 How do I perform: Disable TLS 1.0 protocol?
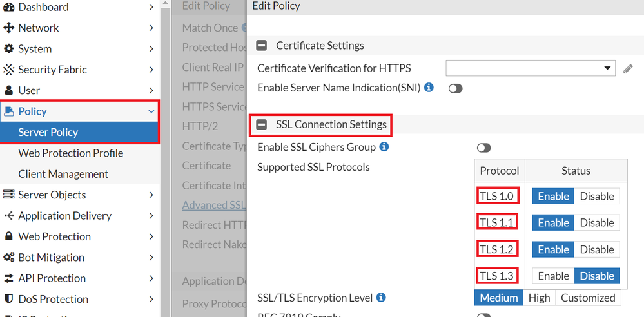pos(596,196)
